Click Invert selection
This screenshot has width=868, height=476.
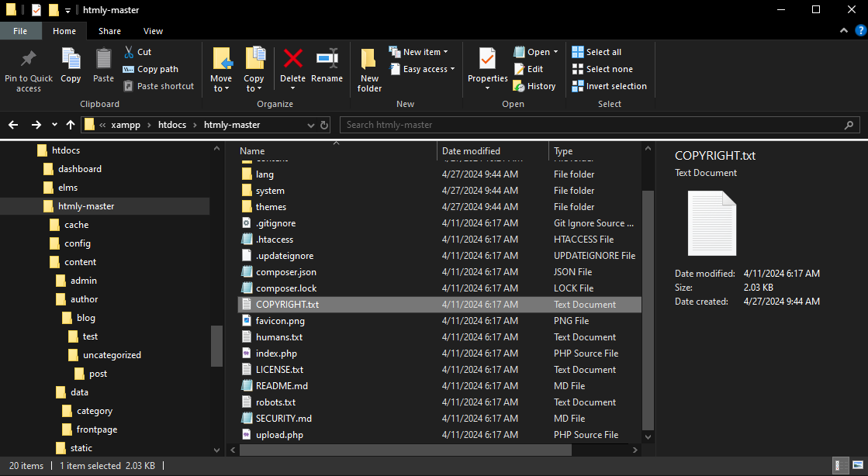coord(610,85)
